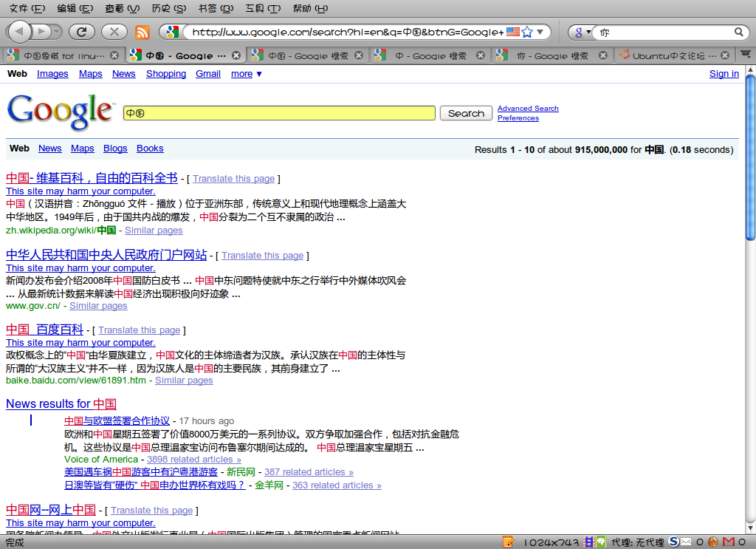This screenshot has height=549, width=756.
Task: Stop loading with the X toolbar button
Action: point(114,32)
